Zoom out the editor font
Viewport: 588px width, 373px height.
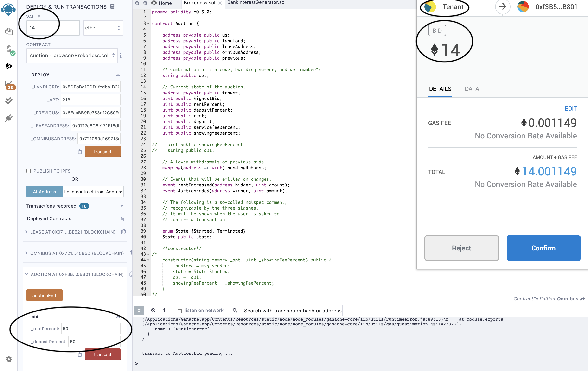pos(137,3)
